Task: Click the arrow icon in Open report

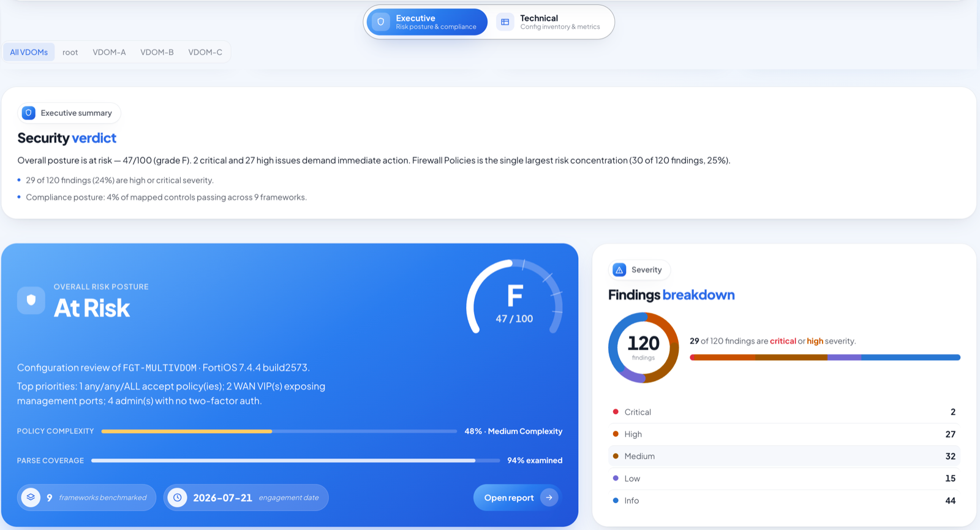Action: (549, 498)
